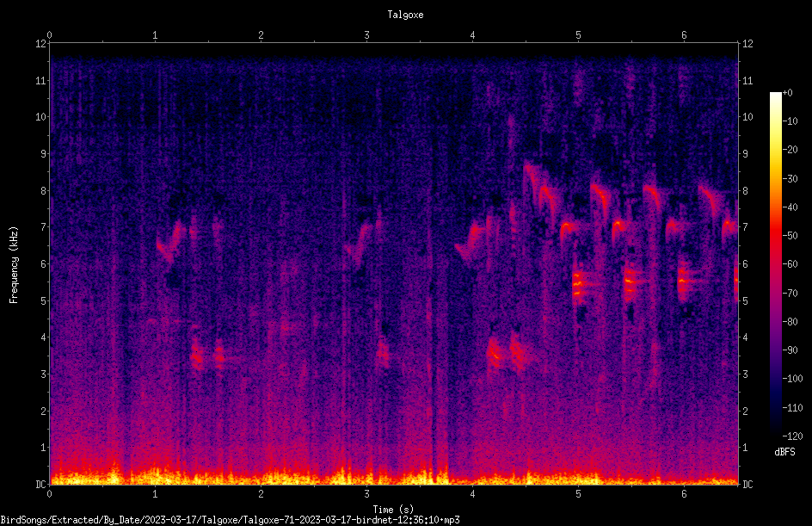Screen dimensions: 812x526
Task: Click the +0 top of color scale
Action: click(x=788, y=93)
